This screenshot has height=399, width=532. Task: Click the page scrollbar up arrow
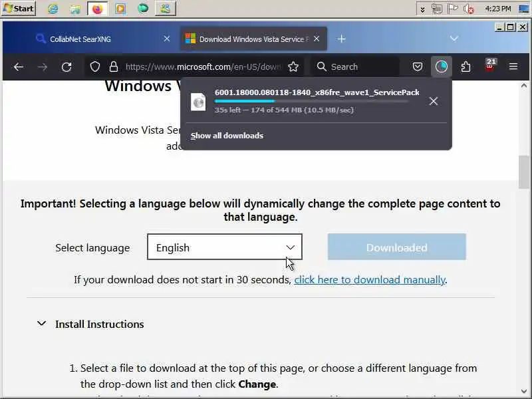[524, 86]
